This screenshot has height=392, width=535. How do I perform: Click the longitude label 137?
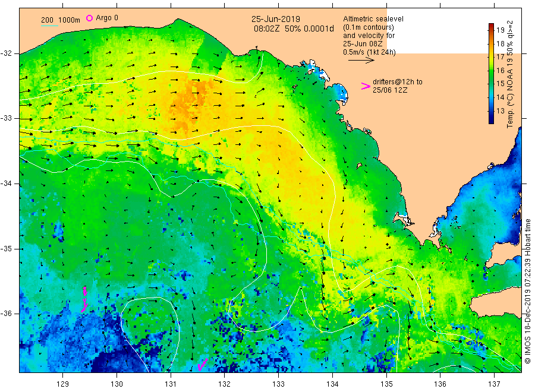pyautogui.click(x=494, y=384)
